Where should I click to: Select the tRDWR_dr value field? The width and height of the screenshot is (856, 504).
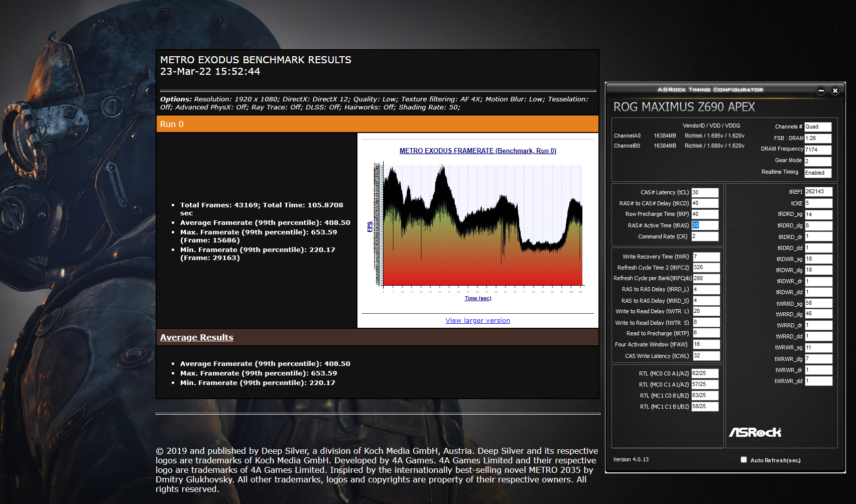tap(818, 282)
